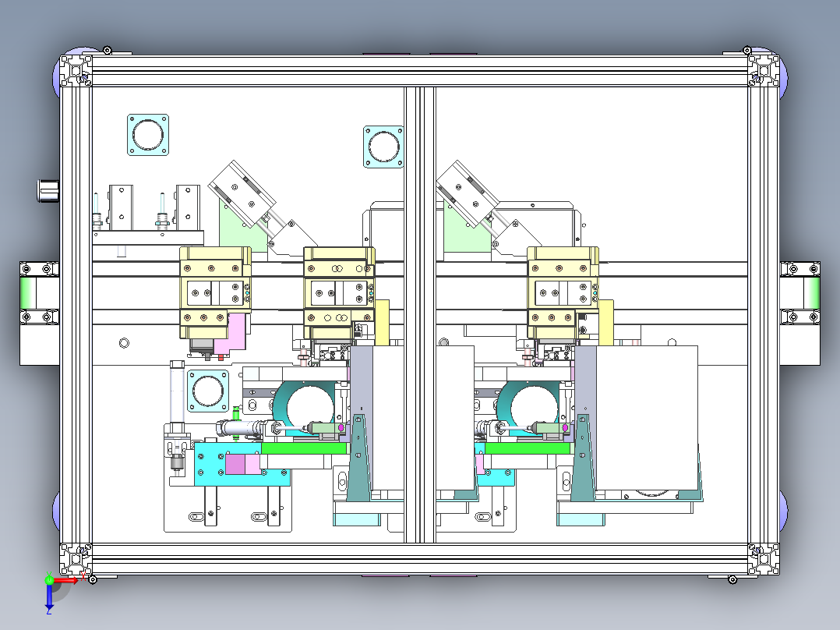Select the large white cover panel in the right station
The height and width of the screenshot is (630, 840).
pos(645,418)
